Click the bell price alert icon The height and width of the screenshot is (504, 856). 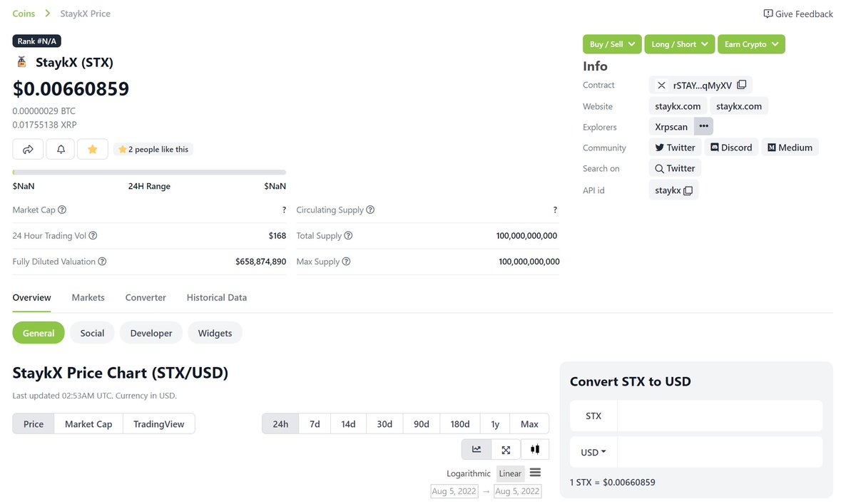(61, 149)
